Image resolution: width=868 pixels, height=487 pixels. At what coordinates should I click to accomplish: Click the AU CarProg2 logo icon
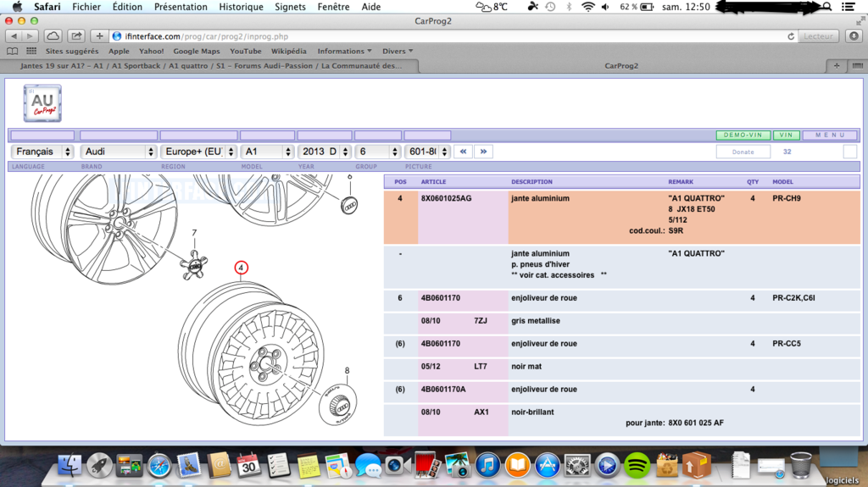point(42,104)
